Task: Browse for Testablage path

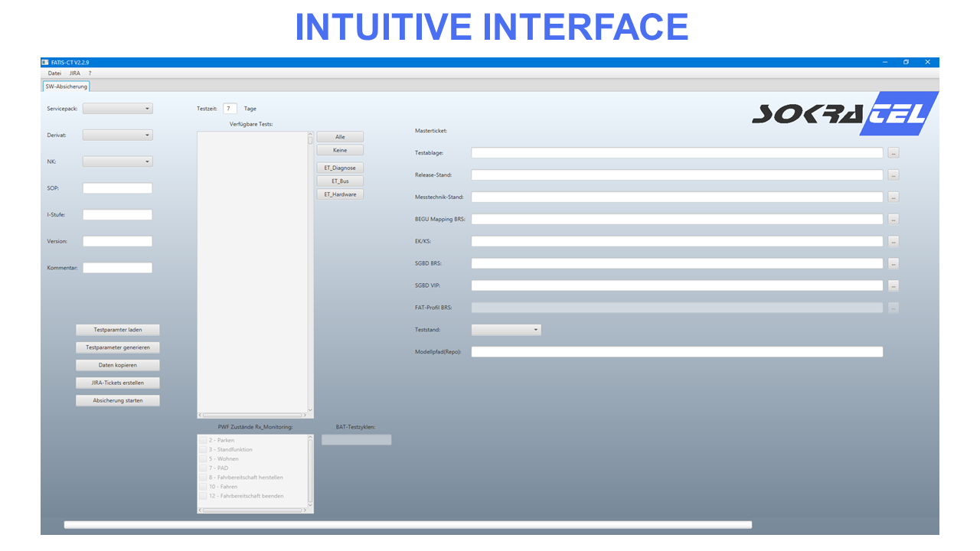Action: click(893, 153)
